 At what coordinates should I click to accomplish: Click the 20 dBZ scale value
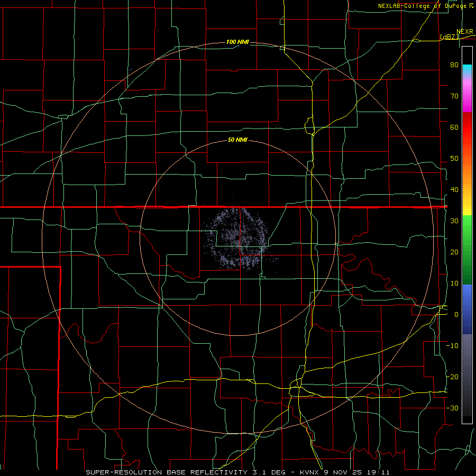454,252
